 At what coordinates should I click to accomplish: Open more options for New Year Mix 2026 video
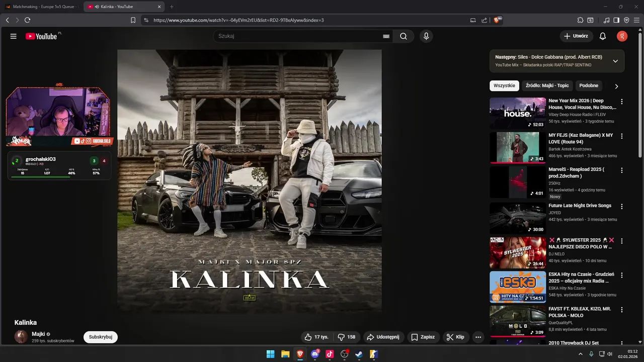(622, 102)
